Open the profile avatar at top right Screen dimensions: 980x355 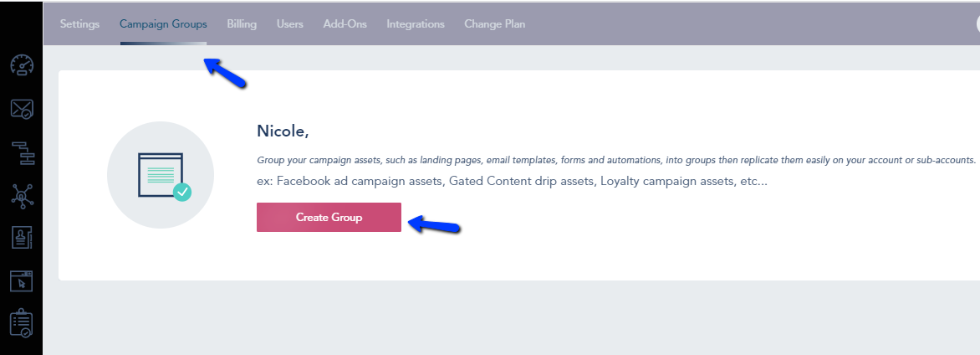point(977,23)
